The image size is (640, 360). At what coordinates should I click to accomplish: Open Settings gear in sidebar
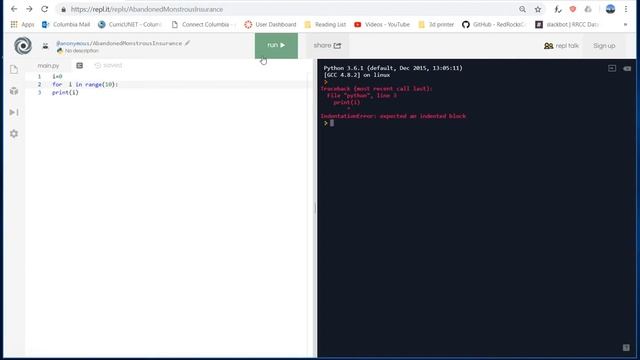click(14, 133)
